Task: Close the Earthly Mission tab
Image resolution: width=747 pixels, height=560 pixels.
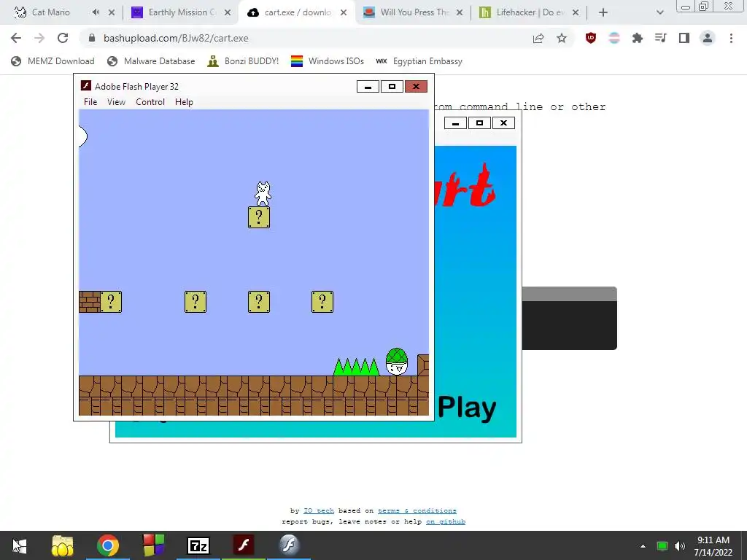Action: click(228, 12)
